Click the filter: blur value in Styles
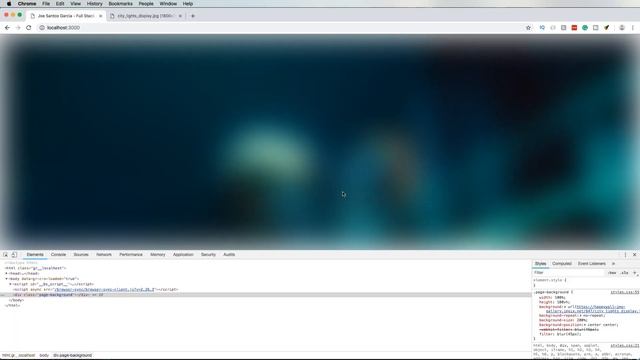This screenshot has width=640, height=360. tap(569, 334)
